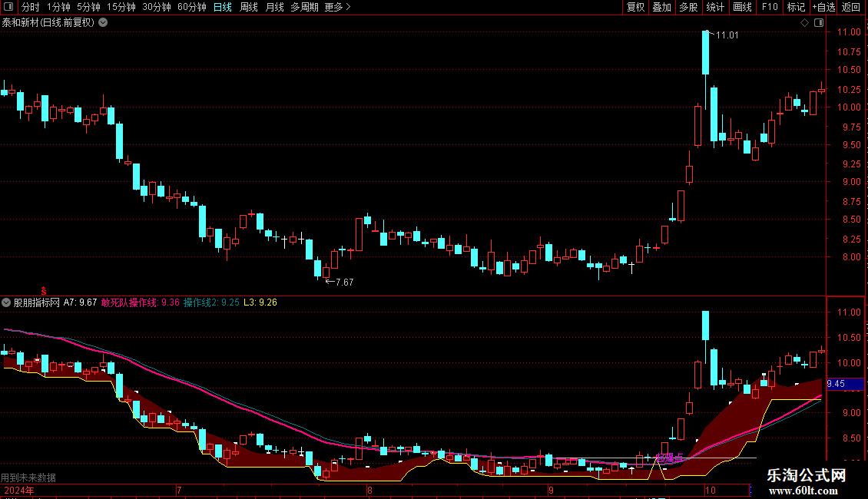Screen dimensions: 868x499
Task: Open F10 company information
Action: coord(770,7)
